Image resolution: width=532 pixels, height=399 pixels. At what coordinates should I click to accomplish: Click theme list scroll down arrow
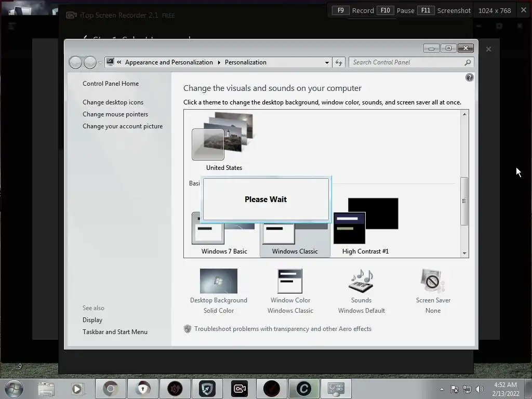tap(464, 253)
